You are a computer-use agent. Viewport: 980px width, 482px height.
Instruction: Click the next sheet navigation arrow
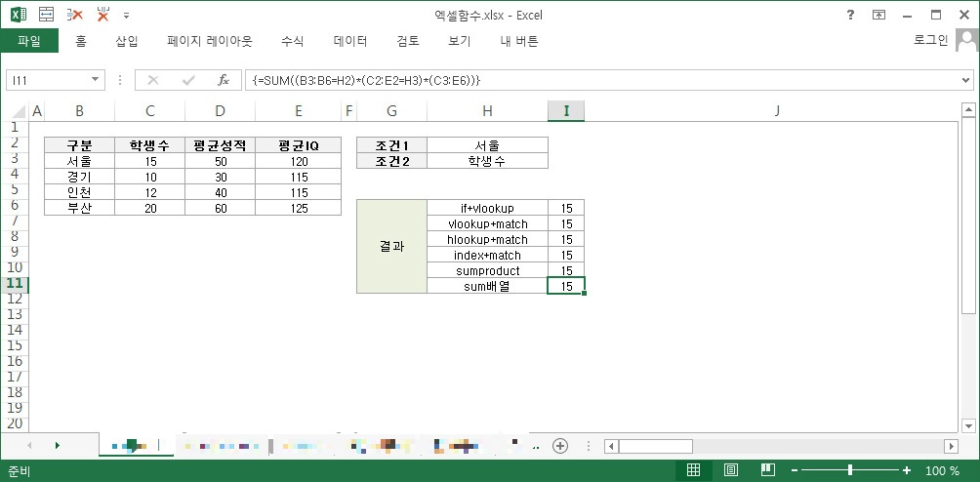pyautogui.click(x=58, y=445)
